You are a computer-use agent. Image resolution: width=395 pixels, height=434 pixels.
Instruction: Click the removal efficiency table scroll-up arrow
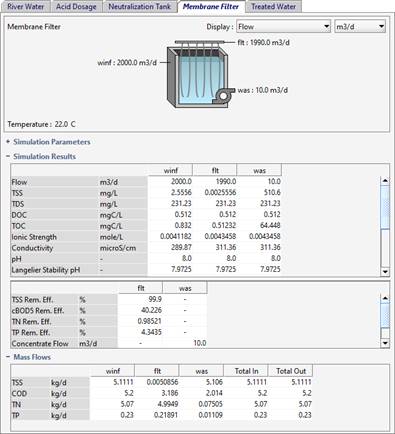pos(385,298)
